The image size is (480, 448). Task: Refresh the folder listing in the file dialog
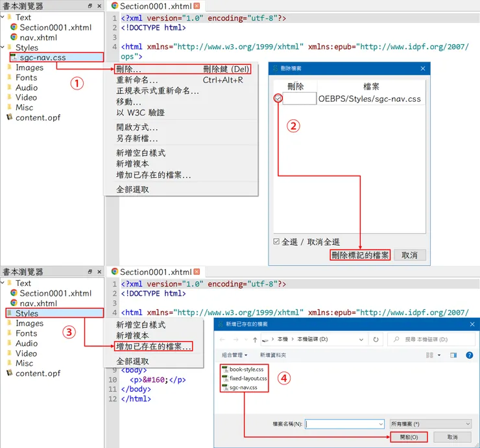376,339
